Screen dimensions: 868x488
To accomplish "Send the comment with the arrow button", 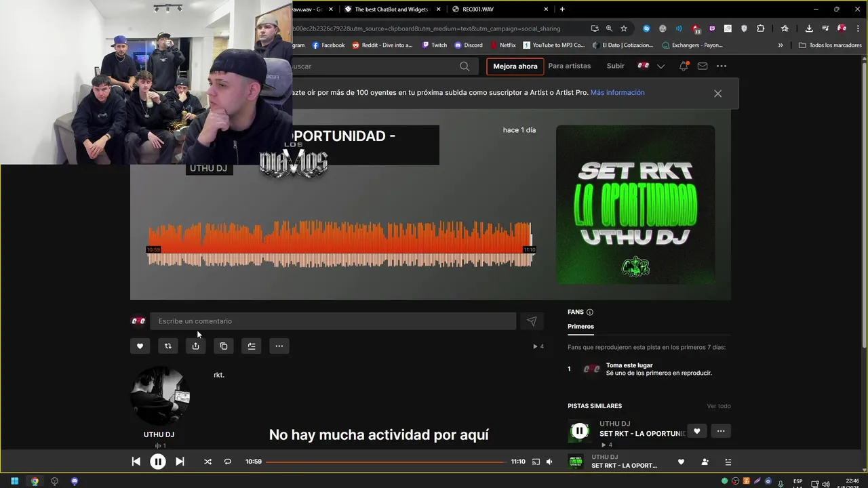I will [x=532, y=321].
